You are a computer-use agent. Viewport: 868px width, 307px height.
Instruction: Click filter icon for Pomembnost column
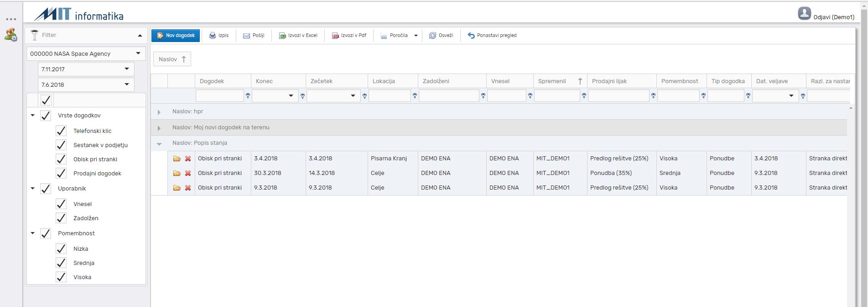pyautogui.click(x=703, y=96)
